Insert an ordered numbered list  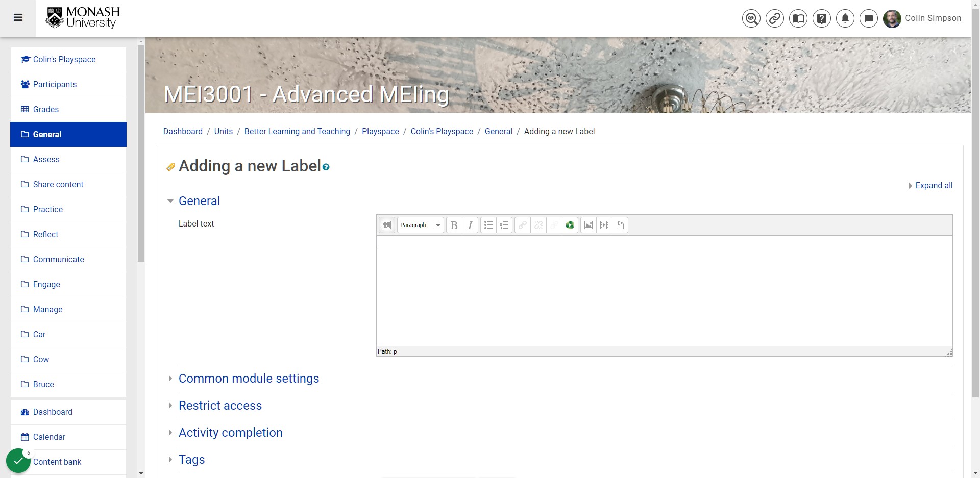504,225
